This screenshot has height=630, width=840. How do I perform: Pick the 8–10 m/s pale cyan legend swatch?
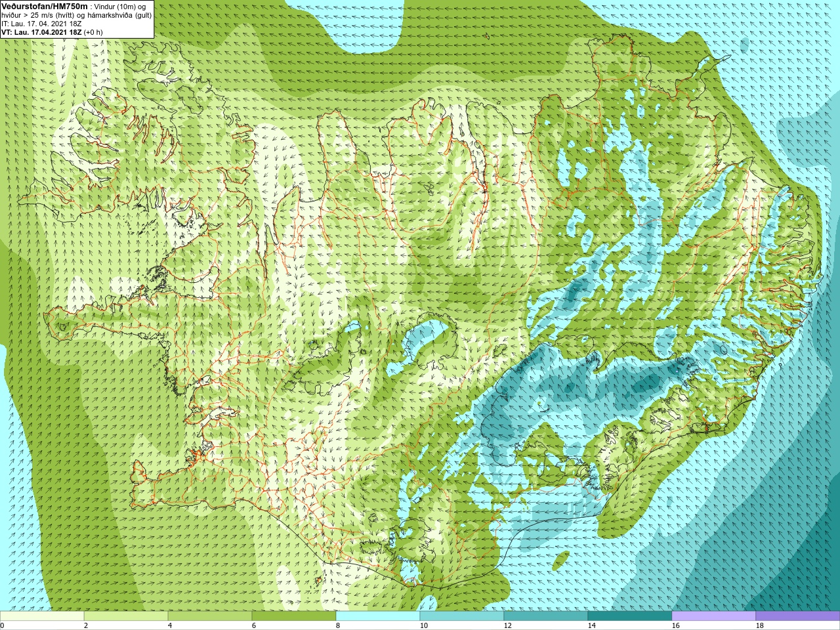pyautogui.click(x=378, y=616)
